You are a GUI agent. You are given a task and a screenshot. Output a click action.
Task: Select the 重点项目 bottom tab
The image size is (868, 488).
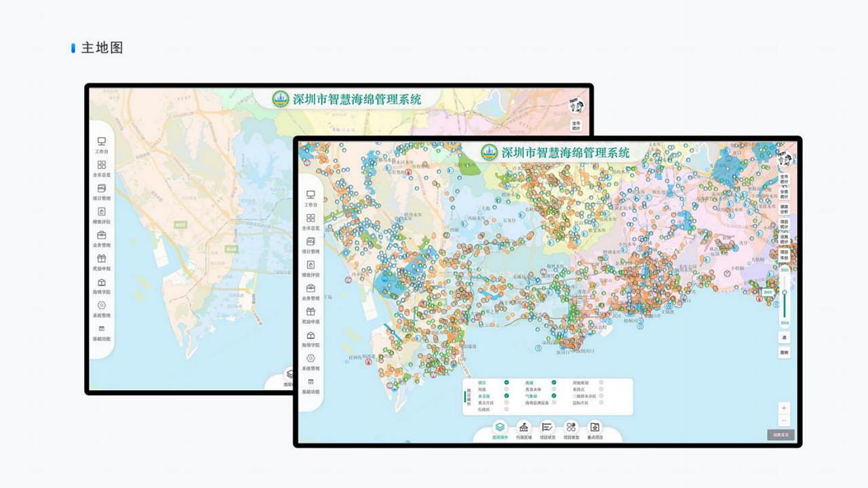click(595, 431)
